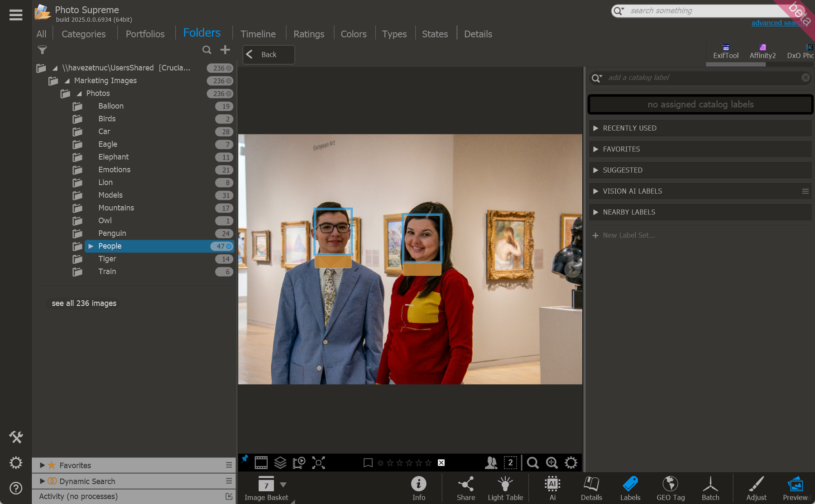Set rating to three stars

click(x=409, y=463)
